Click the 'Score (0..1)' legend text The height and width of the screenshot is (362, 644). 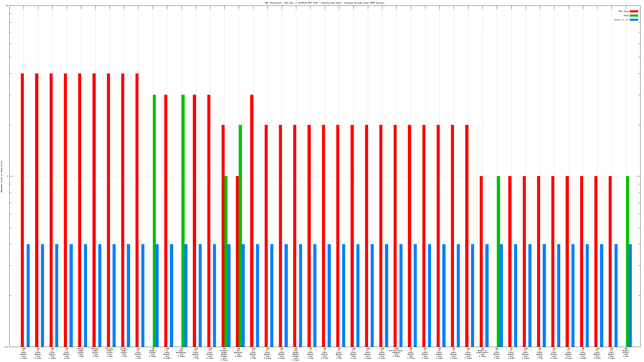point(621,20)
